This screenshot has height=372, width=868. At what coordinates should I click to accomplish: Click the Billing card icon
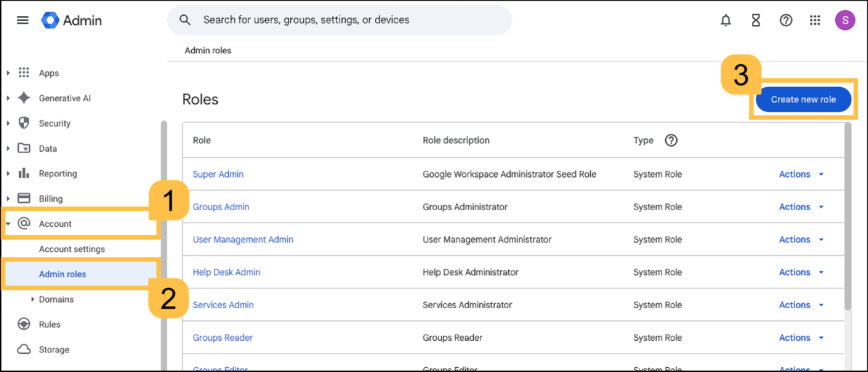[24, 198]
